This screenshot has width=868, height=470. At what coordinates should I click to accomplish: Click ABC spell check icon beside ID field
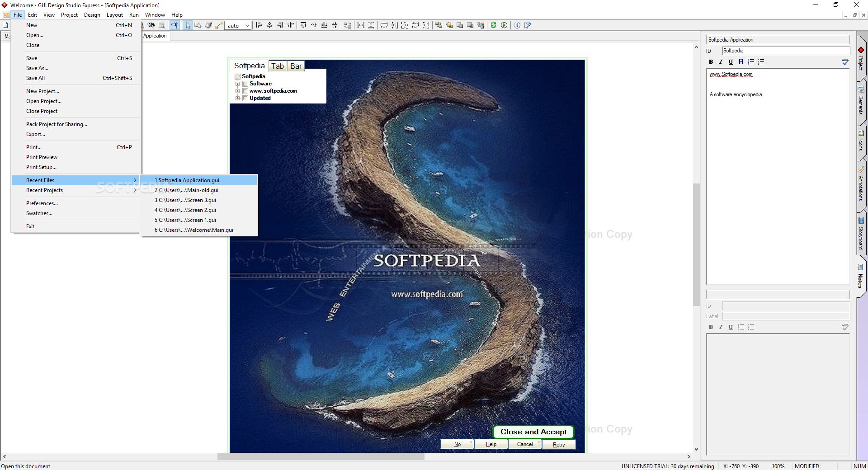[845, 62]
